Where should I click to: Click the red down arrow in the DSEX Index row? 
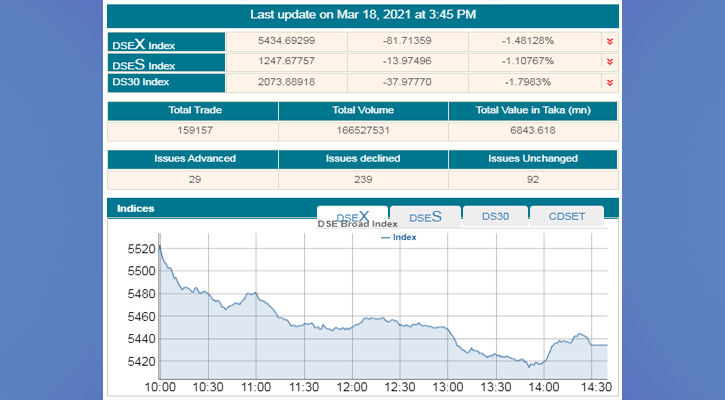[609, 41]
